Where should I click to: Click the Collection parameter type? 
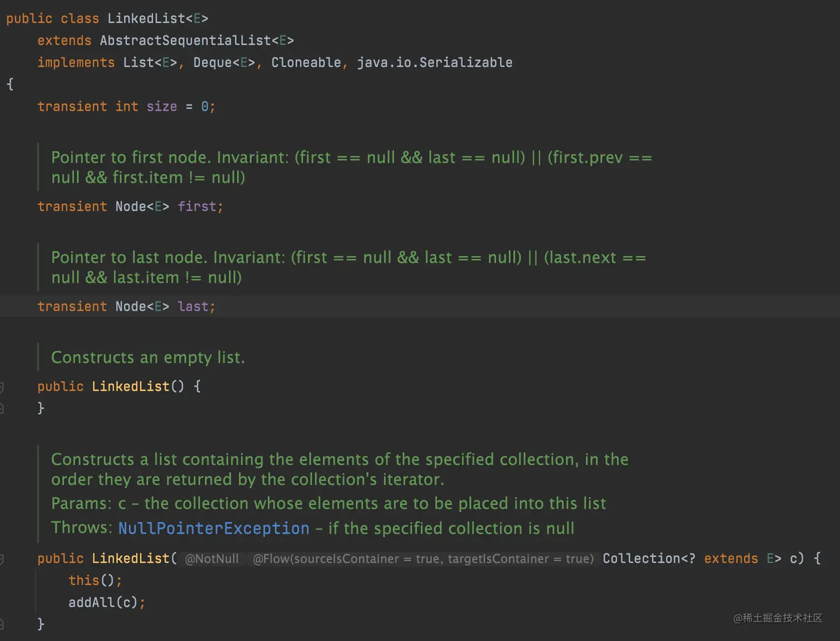[641, 559]
